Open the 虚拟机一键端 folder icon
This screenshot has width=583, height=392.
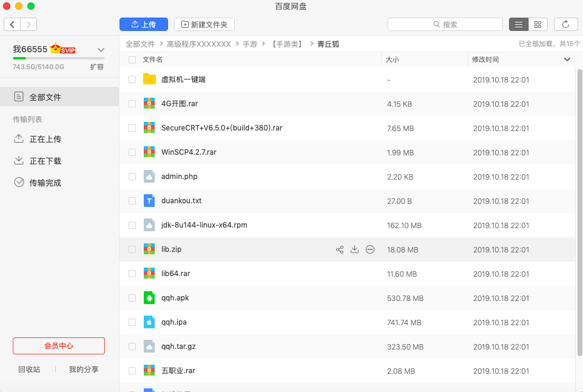[x=150, y=79]
